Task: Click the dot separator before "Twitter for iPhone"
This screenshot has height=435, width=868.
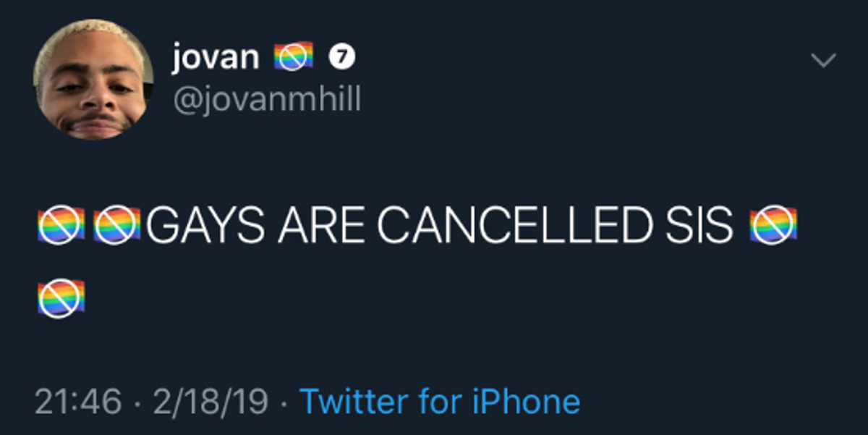Action: click(x=284, y=402)
